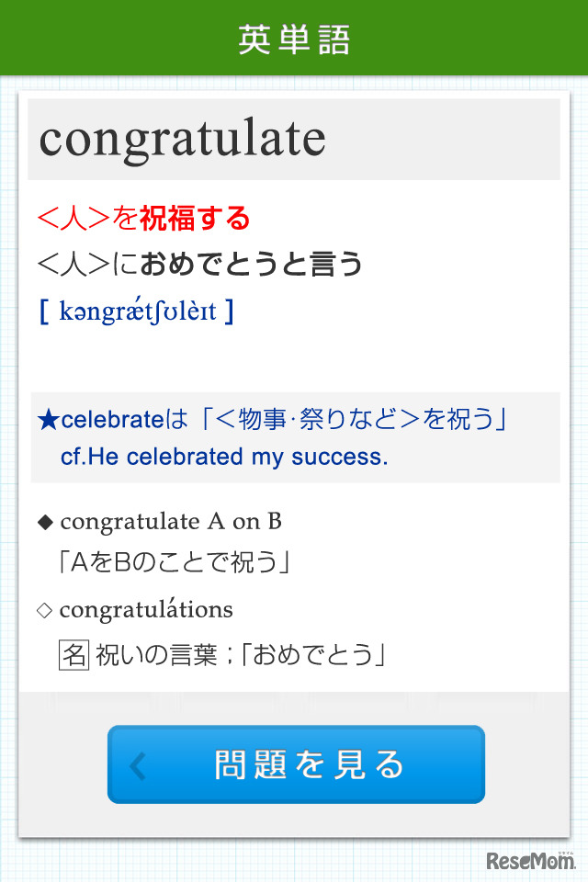Click the phrase congratulate A on B
588x882 pixels.
pyautogui.click(x=171, y=522)
